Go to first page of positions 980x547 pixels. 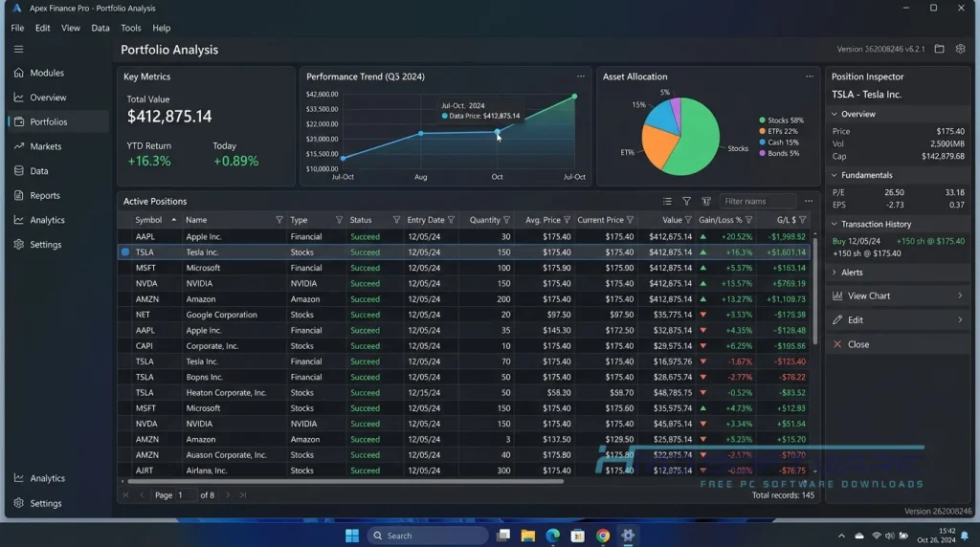click(125, 495)
